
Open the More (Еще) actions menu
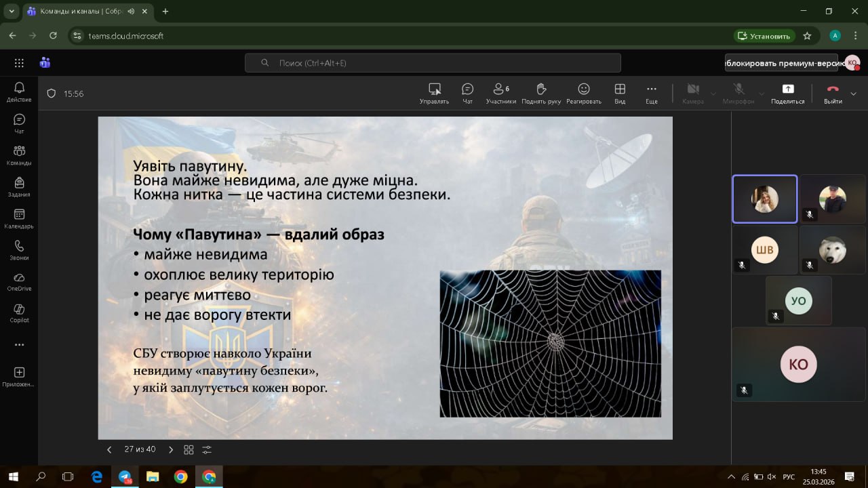[651, 93]
